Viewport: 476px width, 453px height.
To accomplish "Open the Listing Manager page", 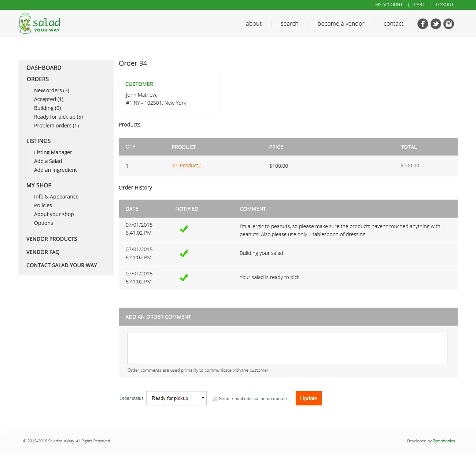I will [53, 152].
